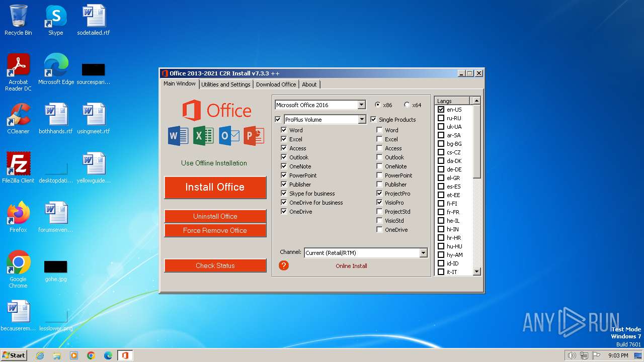Select lesslower.png desktop file
This screenshot has width=644, height=362.
(56, 320)
